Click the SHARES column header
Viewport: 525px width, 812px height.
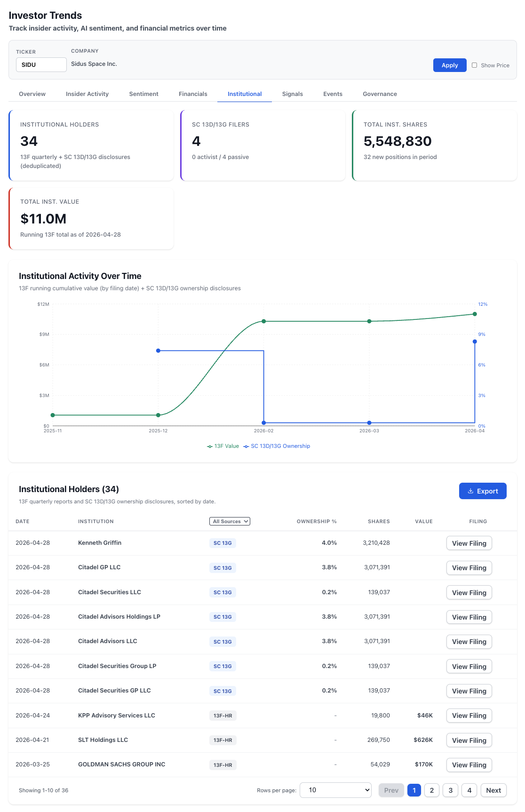(379, 521)
